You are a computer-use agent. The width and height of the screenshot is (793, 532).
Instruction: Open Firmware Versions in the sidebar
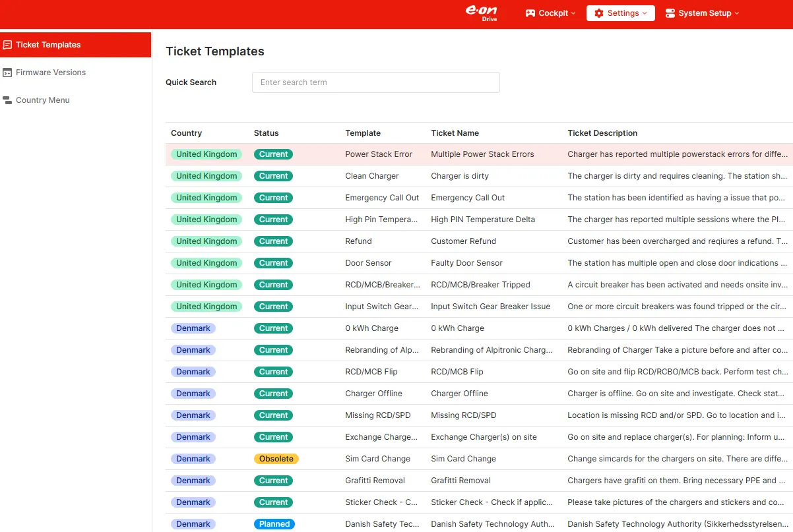(x=75, y=73)
